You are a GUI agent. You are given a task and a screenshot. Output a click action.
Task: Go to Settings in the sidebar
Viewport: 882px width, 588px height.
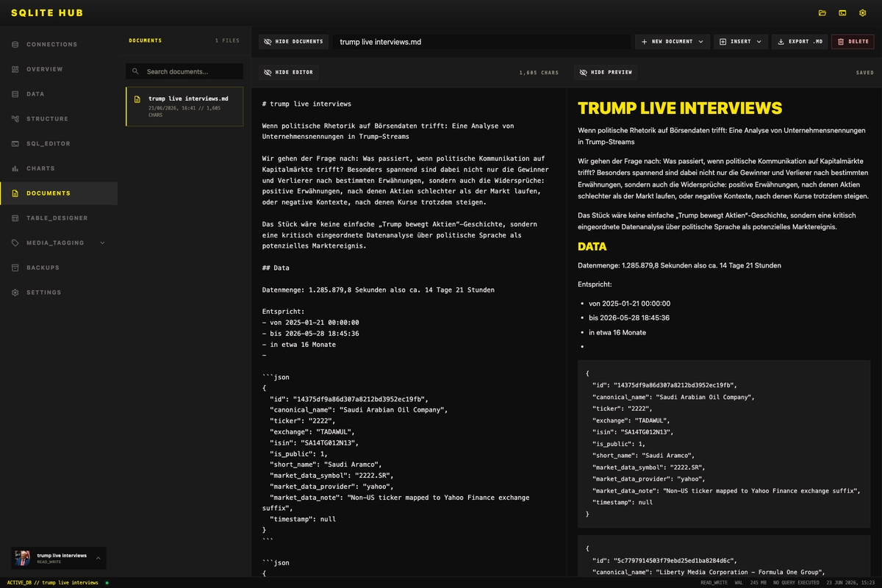click(x=59, y=292)
